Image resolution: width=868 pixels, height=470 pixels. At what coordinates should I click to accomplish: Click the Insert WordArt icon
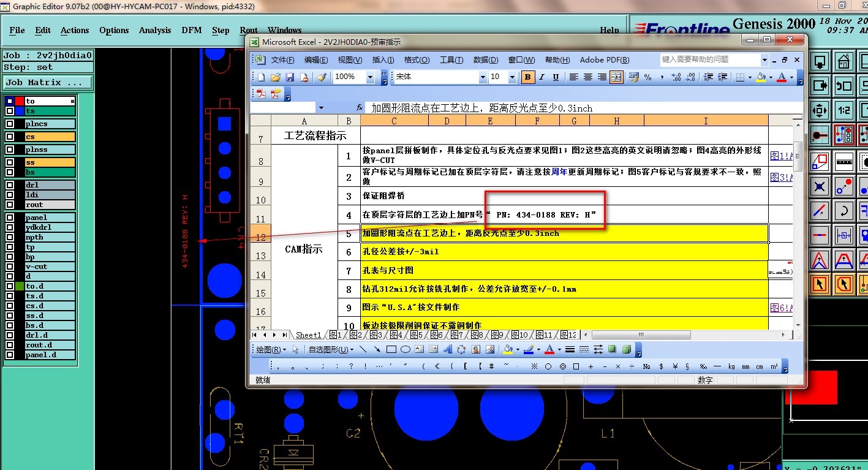point(448,350)
